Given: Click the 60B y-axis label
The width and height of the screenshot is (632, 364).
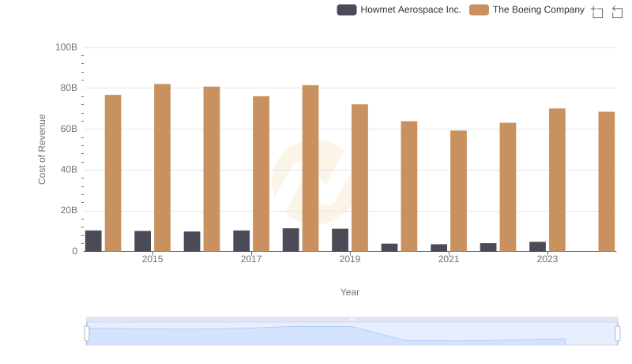Looking at the screenshot, I should 69,129.
